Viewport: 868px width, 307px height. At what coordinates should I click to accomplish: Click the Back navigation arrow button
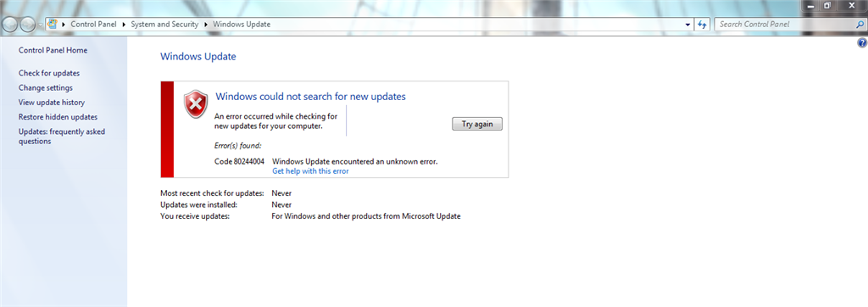tap(10, 25)
